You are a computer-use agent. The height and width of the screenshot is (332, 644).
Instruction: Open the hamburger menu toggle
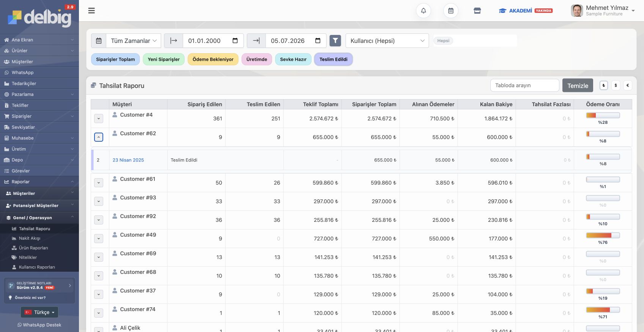(91, 11)
